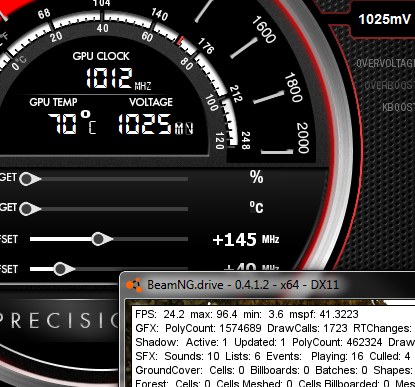Image resolution: width=415 pixels, height=387 pixels.
Task: Click the Shadow Active stats line
Action: pyautogui.click(x=275, y=342)
